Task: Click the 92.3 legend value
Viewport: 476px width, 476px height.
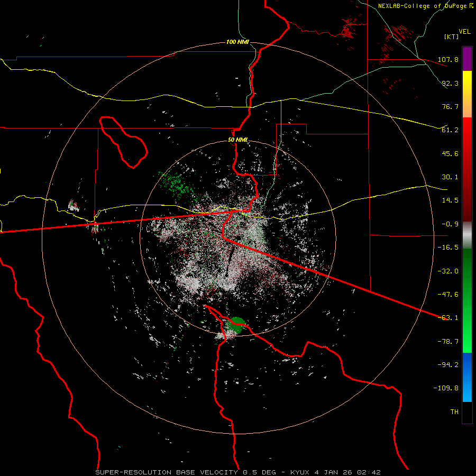Action: click(x=450, y=83)
